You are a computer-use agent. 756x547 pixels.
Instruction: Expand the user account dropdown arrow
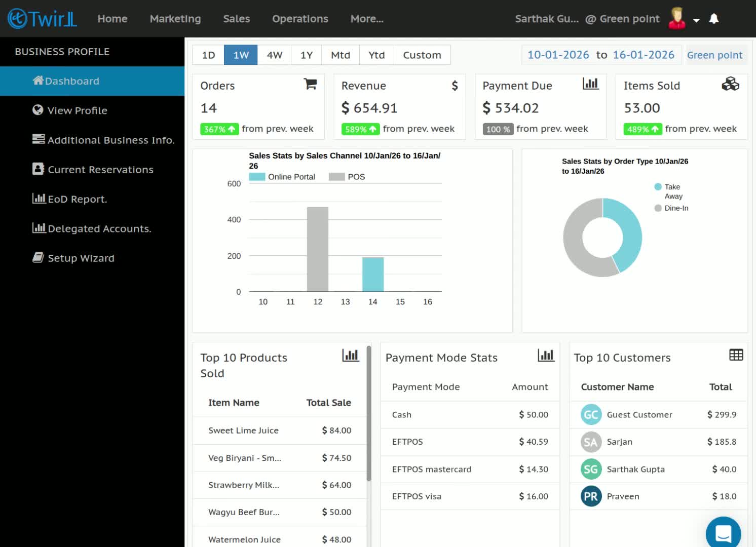pyautogui.click(x=696, y=20)
